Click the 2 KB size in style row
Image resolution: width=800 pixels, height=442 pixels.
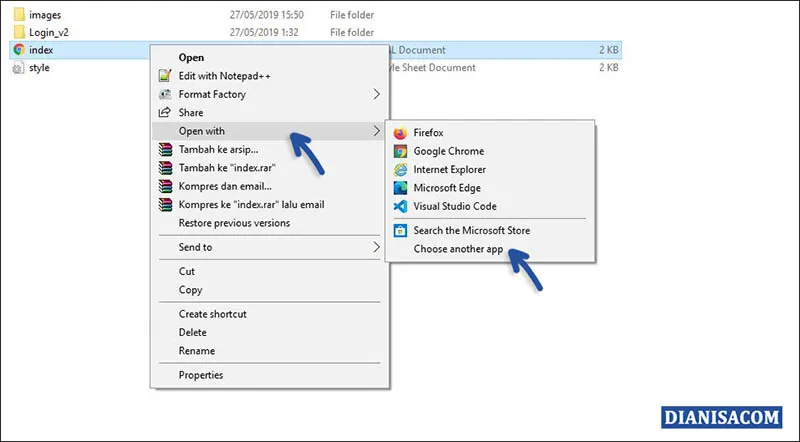(609, 67)
